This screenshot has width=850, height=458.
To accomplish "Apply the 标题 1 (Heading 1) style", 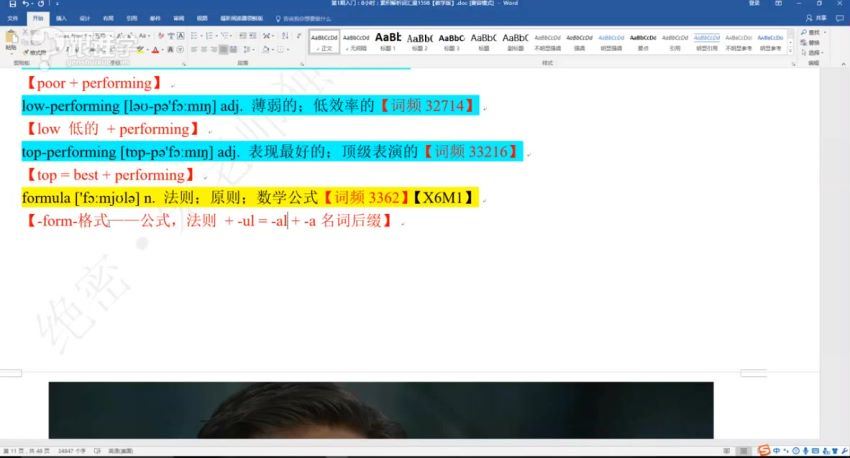I will coord(388,42).
